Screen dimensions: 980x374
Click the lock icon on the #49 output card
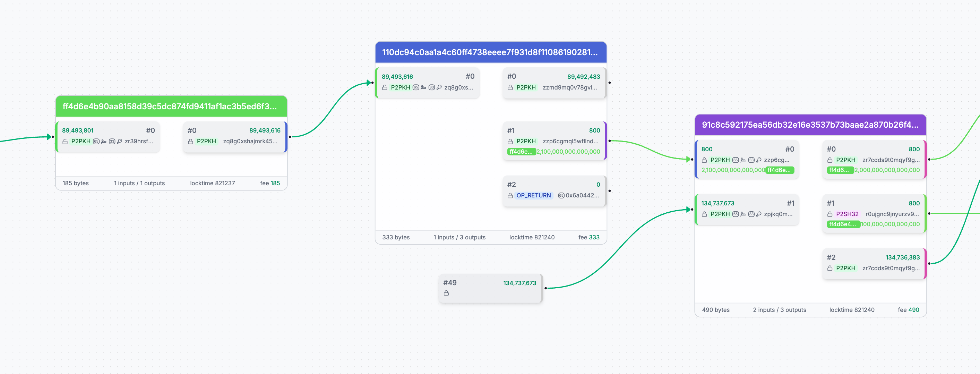pyautogui.click(x=446, y=293)
